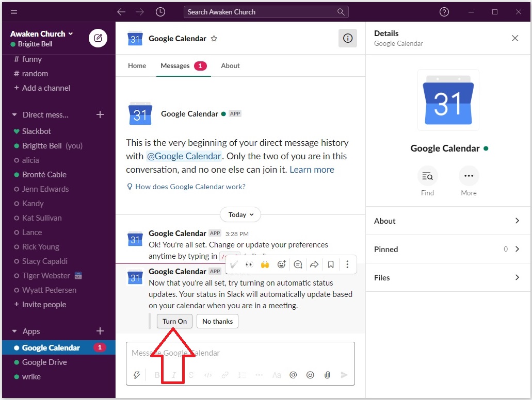Switch to the About tab
Screen dimensions: 532x400
pos(230,66)
